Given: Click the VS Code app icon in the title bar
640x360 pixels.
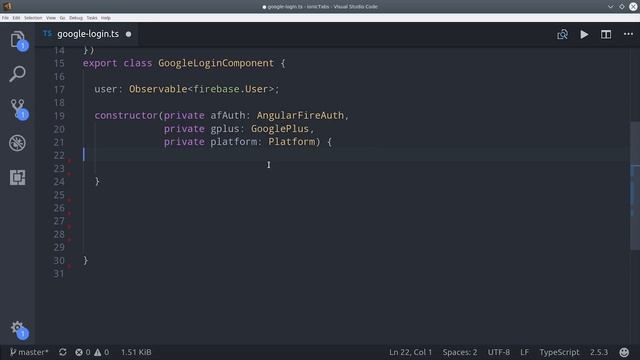Looking at the screenshot, I should tap(7, 6).
